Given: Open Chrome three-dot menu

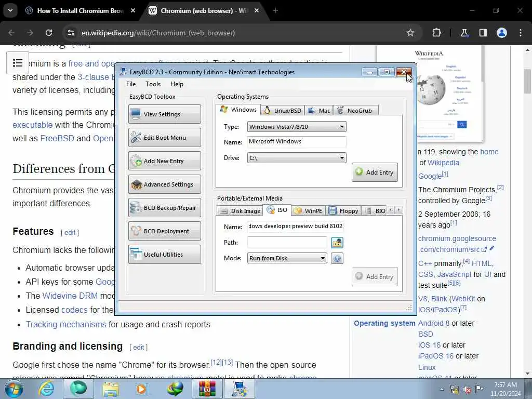Looking at the screenshot, I should click(x=521, y=33).
